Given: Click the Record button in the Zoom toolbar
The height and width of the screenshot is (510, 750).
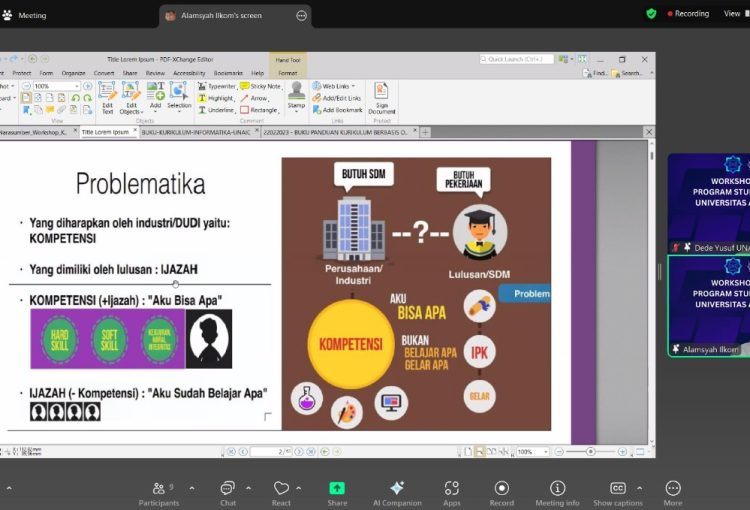Looking at the screenshot, I should 501,490.
